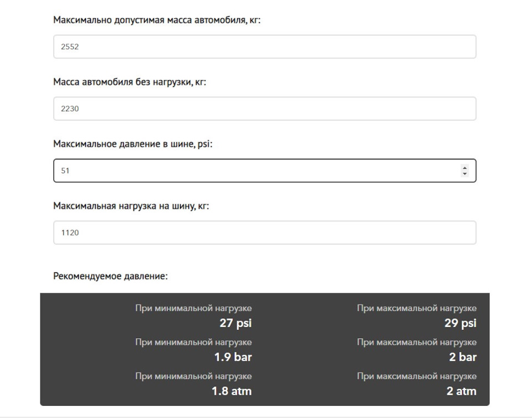
Task: Click the 2 bar maximum load value
Action: coord(463,357)
